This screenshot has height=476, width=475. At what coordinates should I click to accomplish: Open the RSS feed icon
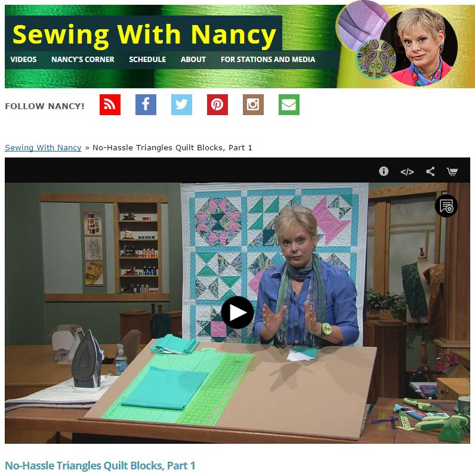[110, 105]
